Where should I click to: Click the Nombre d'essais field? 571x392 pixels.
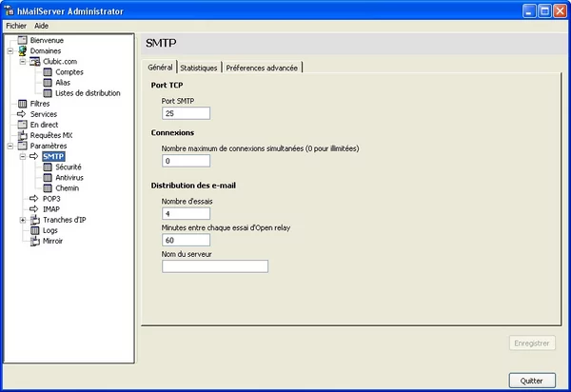pos(187,214)
